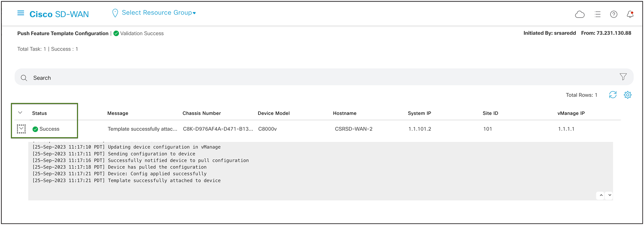Select chassis number C8K-D976AF4A cell
Viewport: 644px width, 225px height.
tap(218, 129)
